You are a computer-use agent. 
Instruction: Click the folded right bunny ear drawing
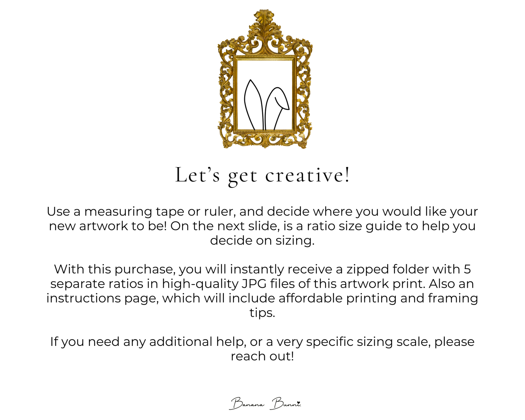[x=277, y=108]
